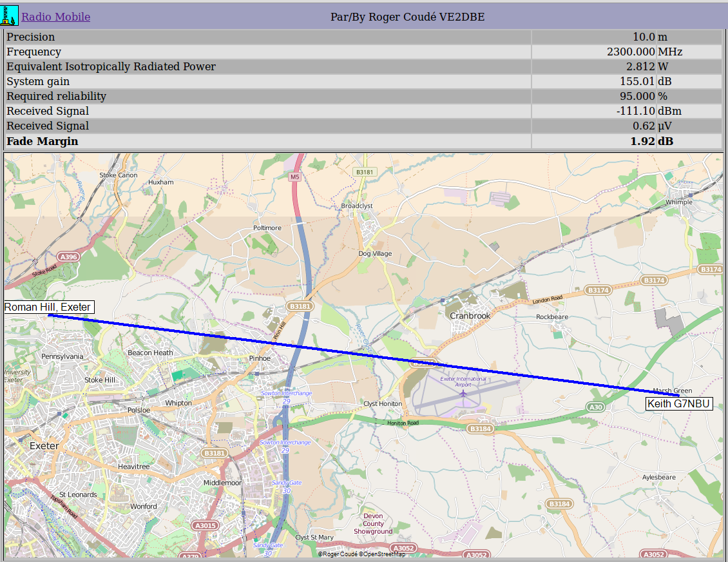The height and width of the screenshot is (562, 728).
Task: Click the Required reliability row label
Action: point(57,97)
